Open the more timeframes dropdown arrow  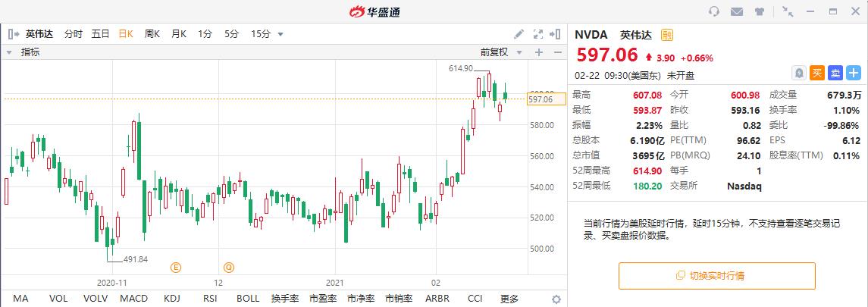tap(280, 34)
